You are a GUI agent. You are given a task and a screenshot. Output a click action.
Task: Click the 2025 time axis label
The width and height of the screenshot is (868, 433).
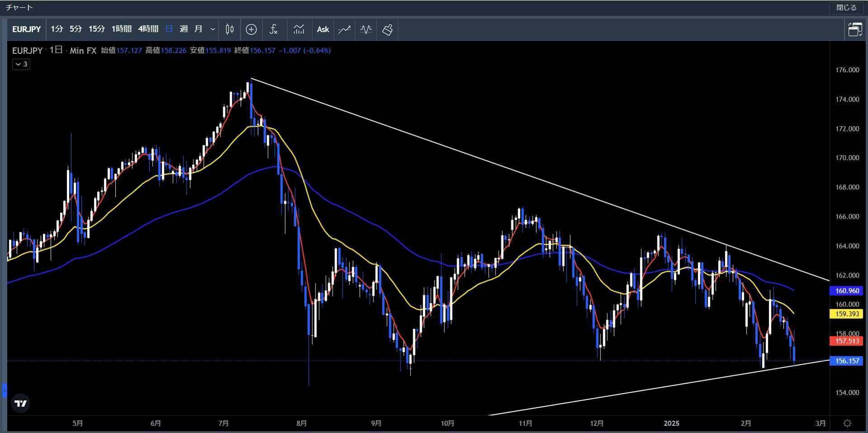coord(671,423)
